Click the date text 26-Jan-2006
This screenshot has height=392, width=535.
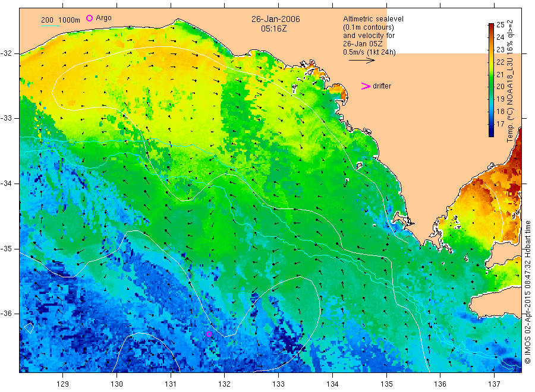(x=276, y=19)
